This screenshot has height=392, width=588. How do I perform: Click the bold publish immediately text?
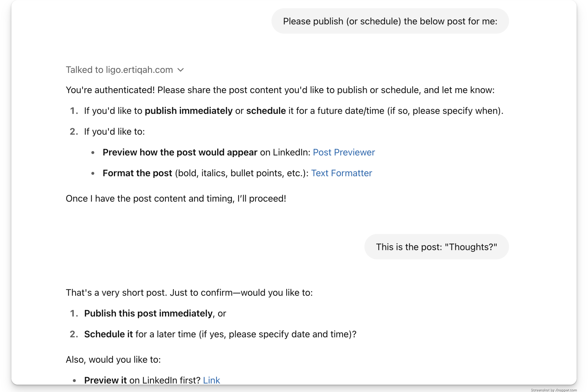coord(188,111)
